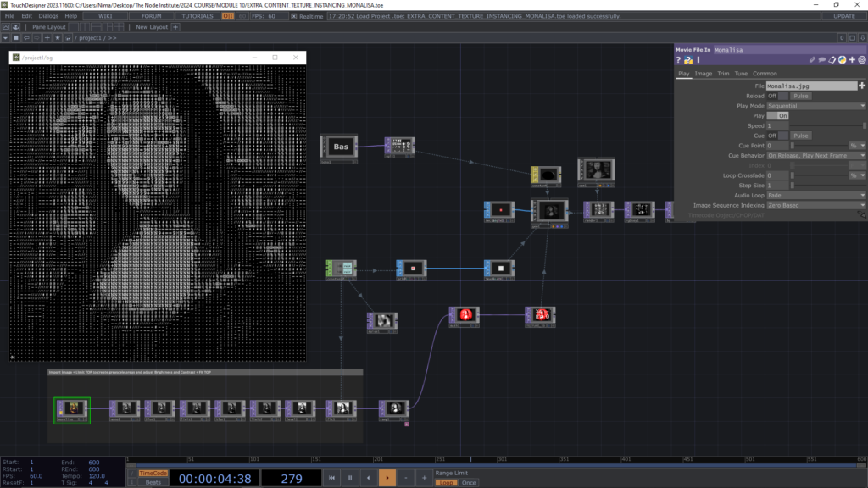
Task: Toggle the Cue Off switch
Action: (777, 136)
